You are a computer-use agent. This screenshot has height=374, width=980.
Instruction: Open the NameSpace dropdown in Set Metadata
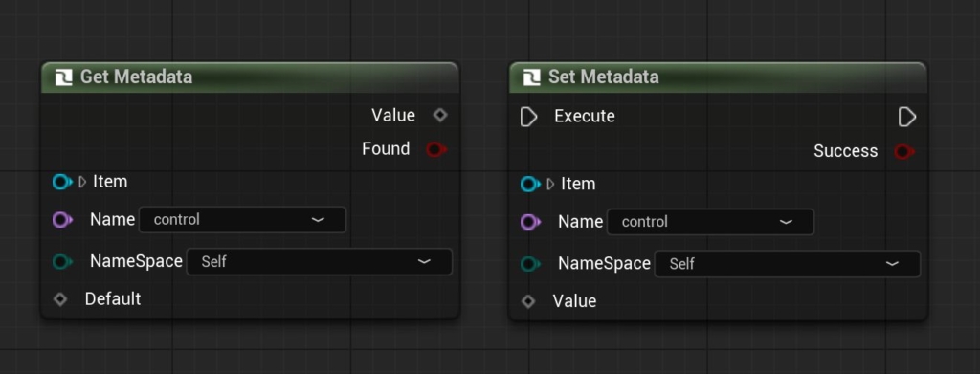click(788, 264)
